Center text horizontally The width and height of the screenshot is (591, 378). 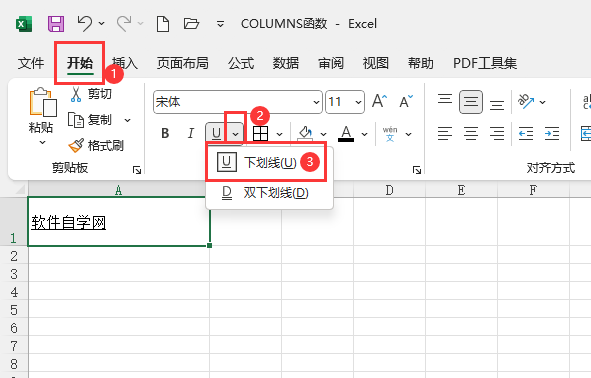471,133
